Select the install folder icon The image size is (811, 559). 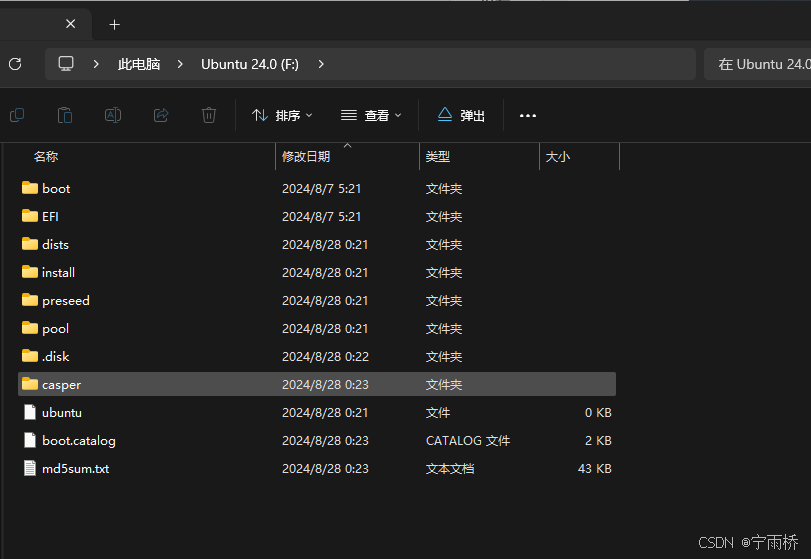point(30,271)
